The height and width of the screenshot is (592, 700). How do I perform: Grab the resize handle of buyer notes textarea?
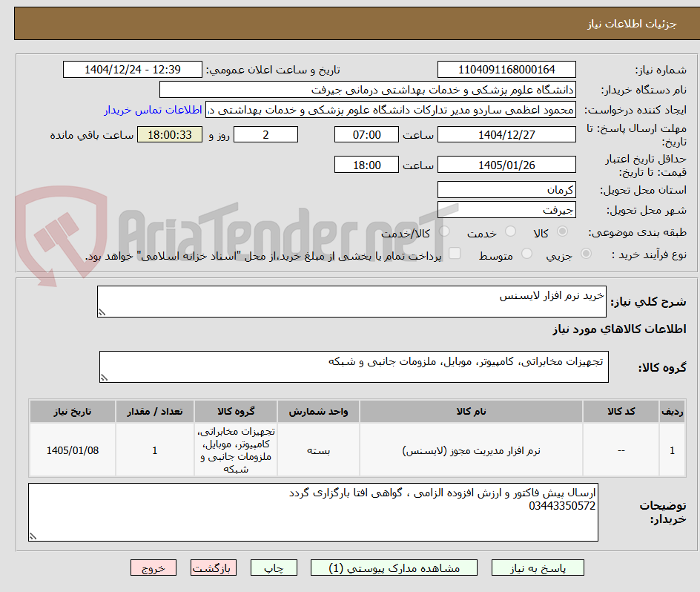coord(33,536)
